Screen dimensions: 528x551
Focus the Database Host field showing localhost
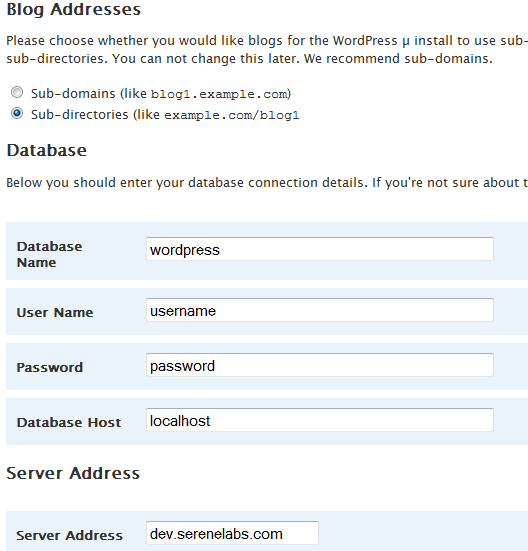[x=320, y=420]
